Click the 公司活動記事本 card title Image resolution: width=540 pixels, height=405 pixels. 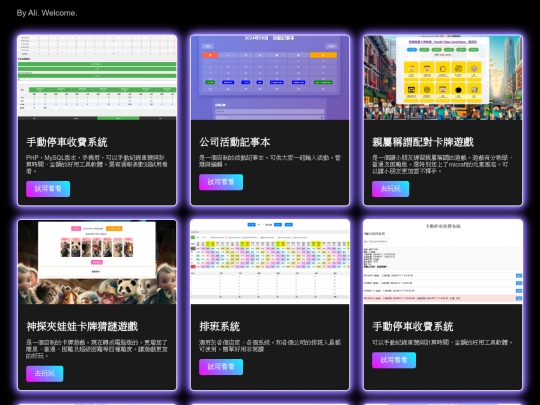click(x=235, y=142)
